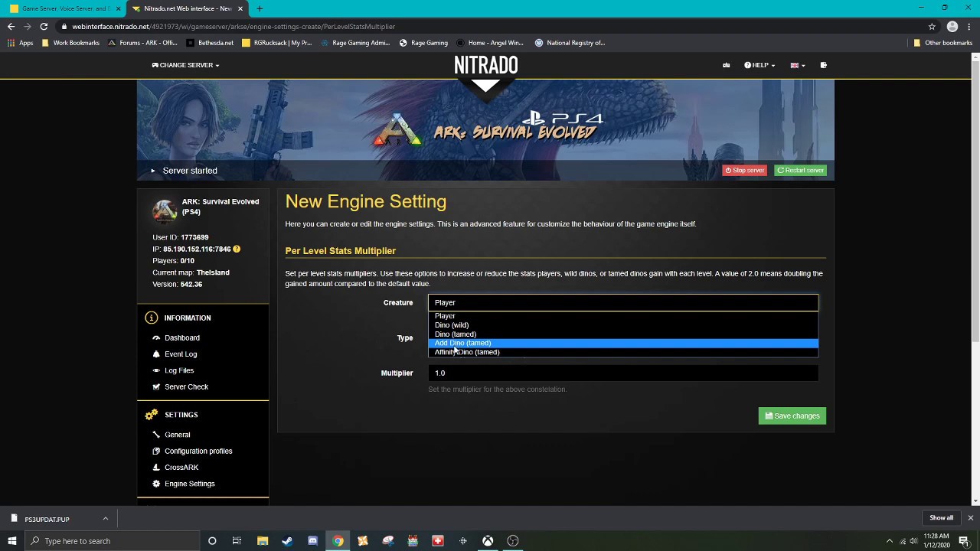Viewport: 980px width, 551px height.
Task: Open CrossARK in sidebar menu
Action: pos(181,467)
